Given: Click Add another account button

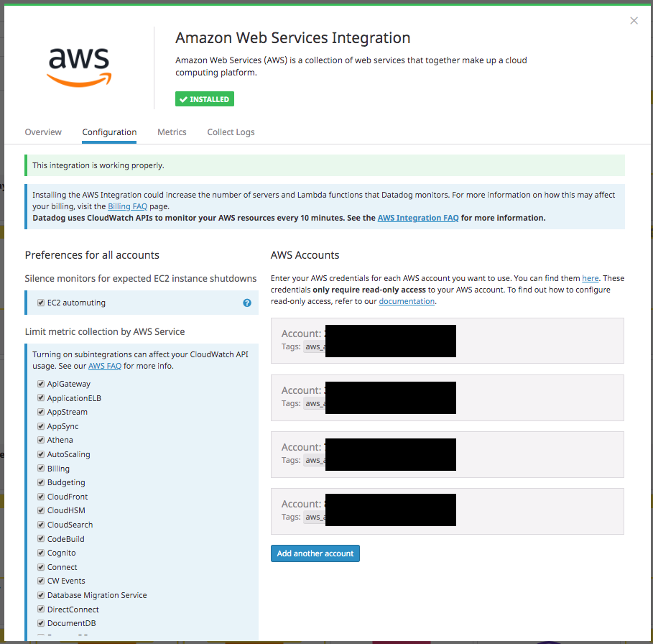Looking at the screenshot, I should click(x=315, y=553).
